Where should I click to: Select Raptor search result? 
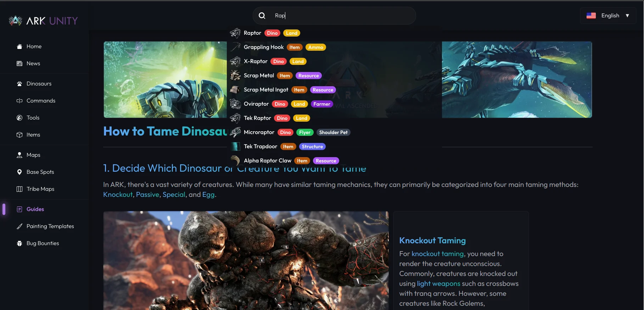pyautogui.click(x=252, y=33)
